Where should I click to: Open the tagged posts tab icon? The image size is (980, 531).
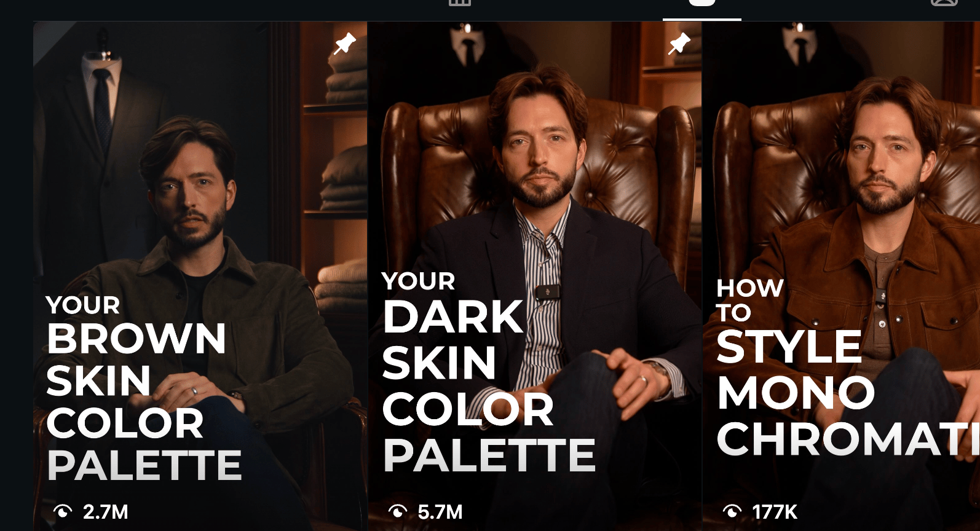point(944,2)
